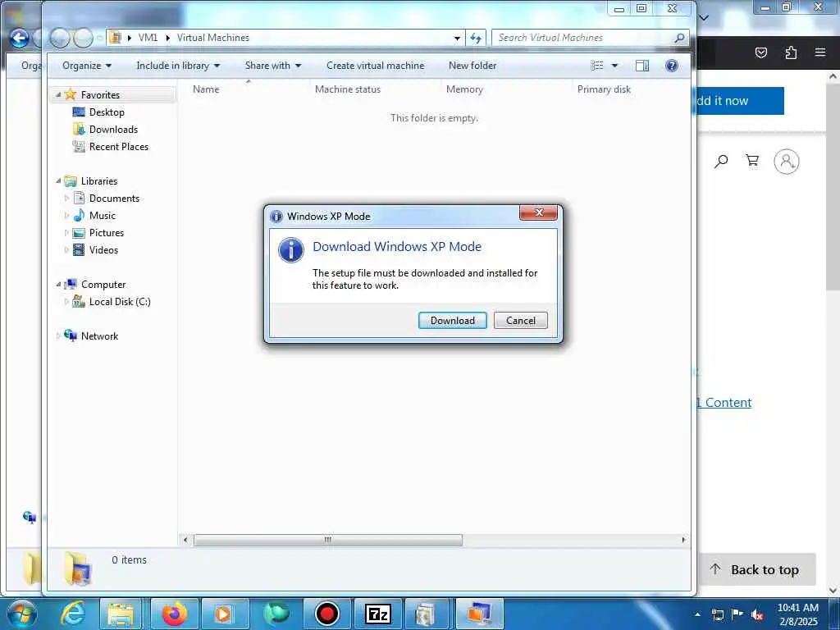Open Downloads in Favorites
This screenshot has height=630, width=840.
coord(113,129)
